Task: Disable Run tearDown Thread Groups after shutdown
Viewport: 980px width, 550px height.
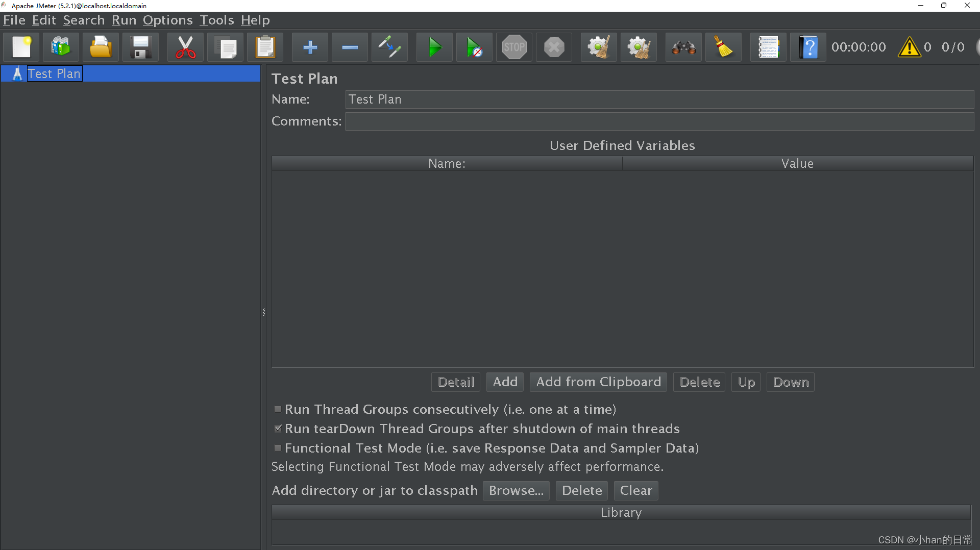Action: [x=278, y=429]
